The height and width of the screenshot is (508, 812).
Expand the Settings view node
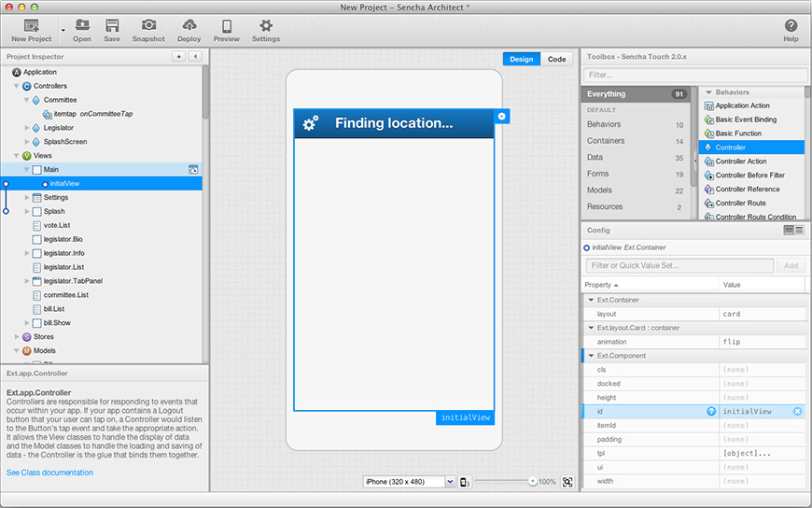click(x=26, y=197)
